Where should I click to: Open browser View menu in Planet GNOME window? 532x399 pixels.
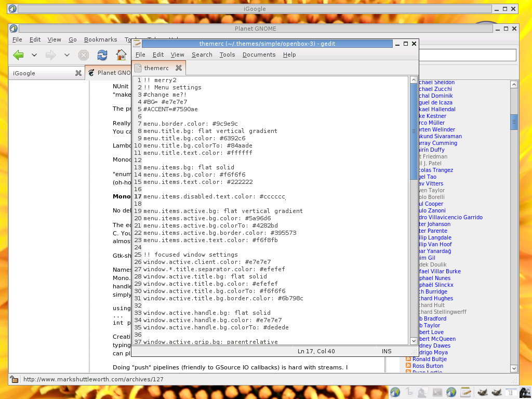click(54, 39)
